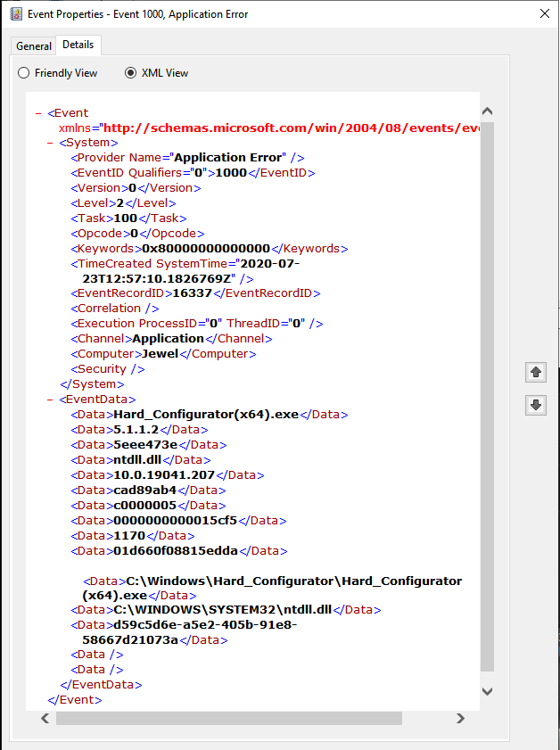This screenshot has height=750, width=560.
Task: Click the Data 5eee473e line
Action: [148, 445]
